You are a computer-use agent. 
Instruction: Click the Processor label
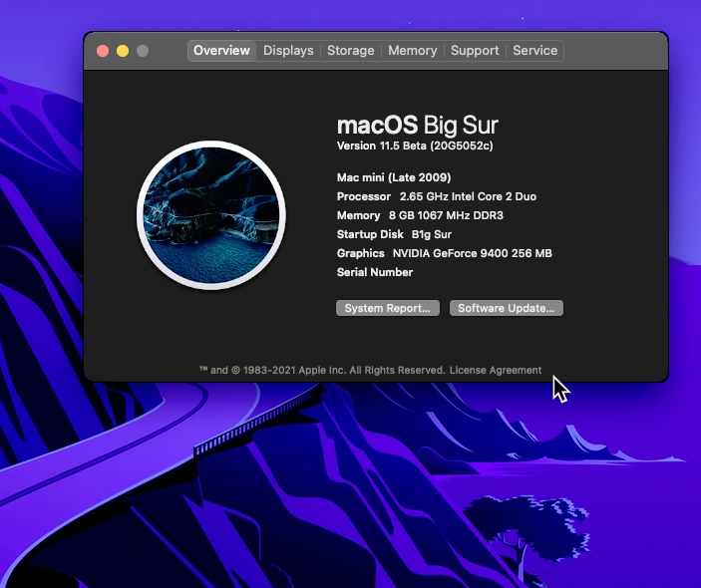[364, 196]
